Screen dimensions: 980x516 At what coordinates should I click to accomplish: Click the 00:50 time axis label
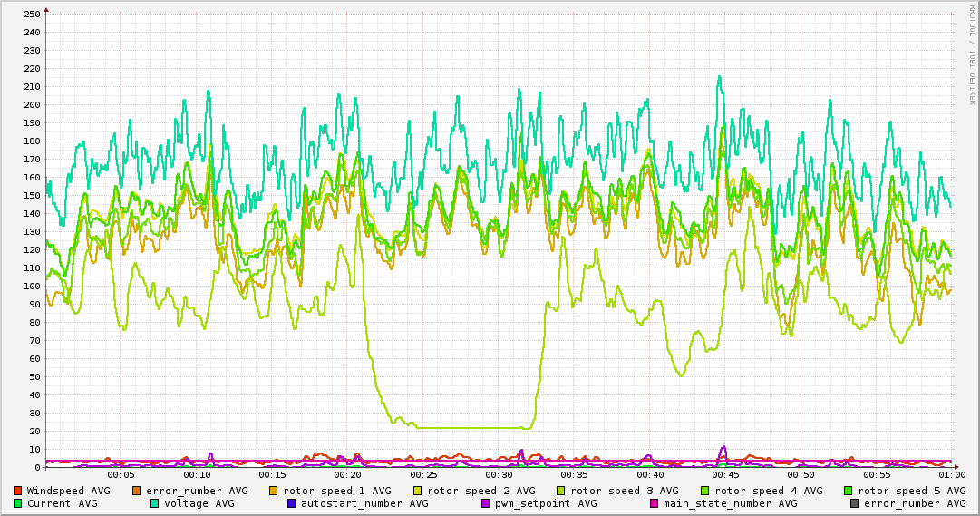coord(800,475)
